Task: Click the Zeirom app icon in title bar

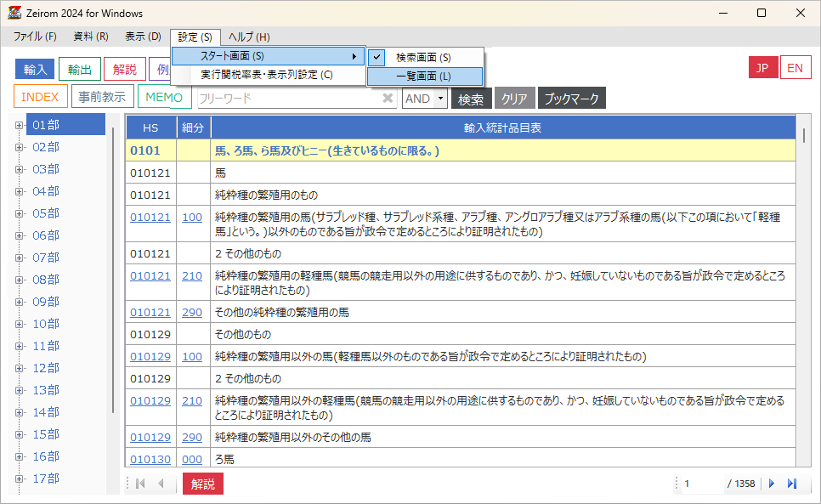Action: click(x=14, y=13)
